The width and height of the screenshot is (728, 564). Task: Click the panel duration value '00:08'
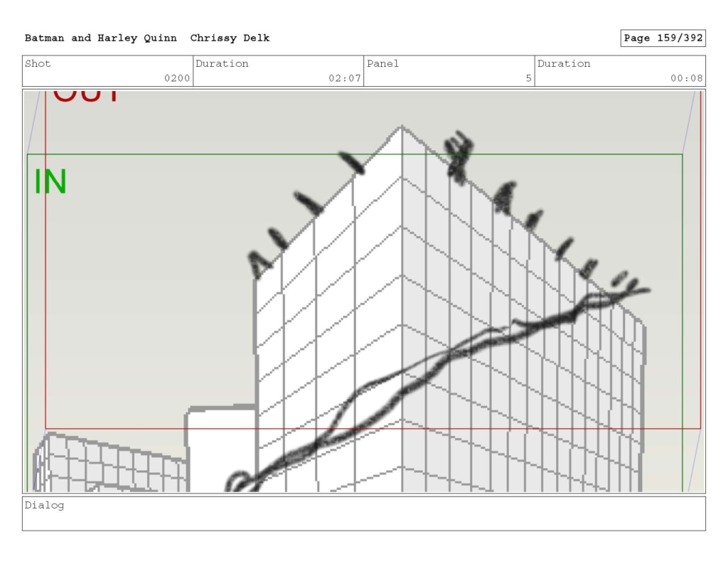tap(686, 78)
